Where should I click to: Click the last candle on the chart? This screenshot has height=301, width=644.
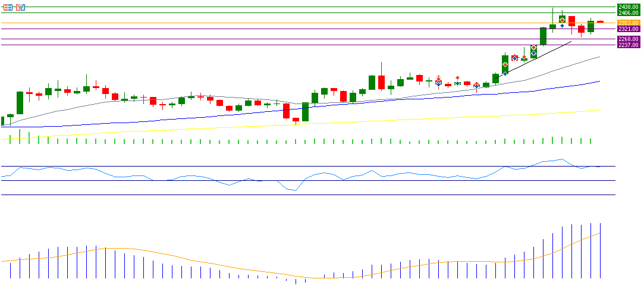pyautogui.click(x=600, y=22)
